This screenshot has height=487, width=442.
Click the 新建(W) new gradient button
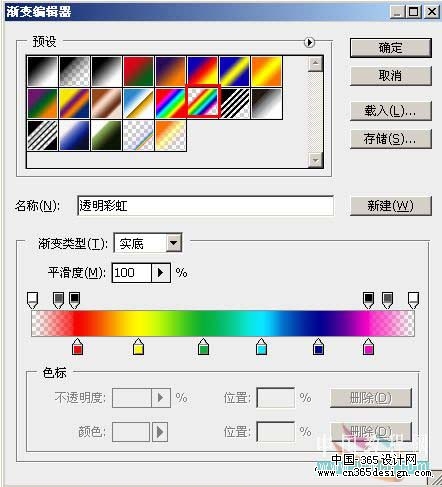391,206
